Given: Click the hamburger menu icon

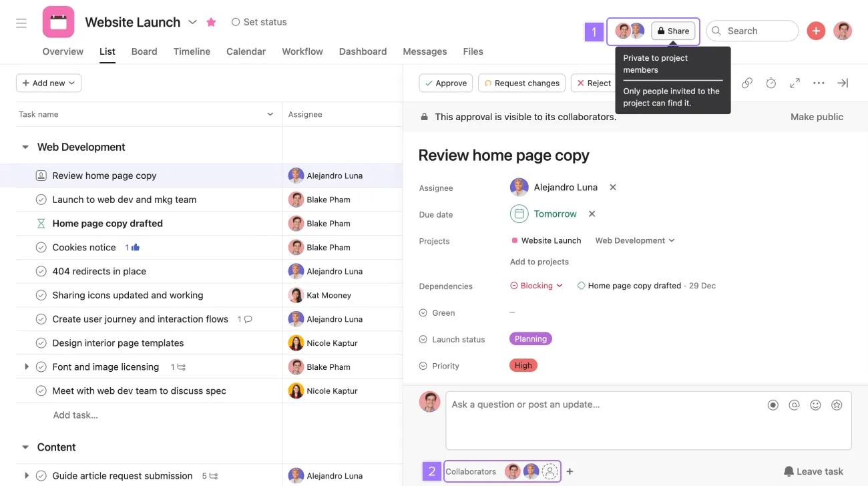Looking at the screenshot, I should click(x=21, y=23).
